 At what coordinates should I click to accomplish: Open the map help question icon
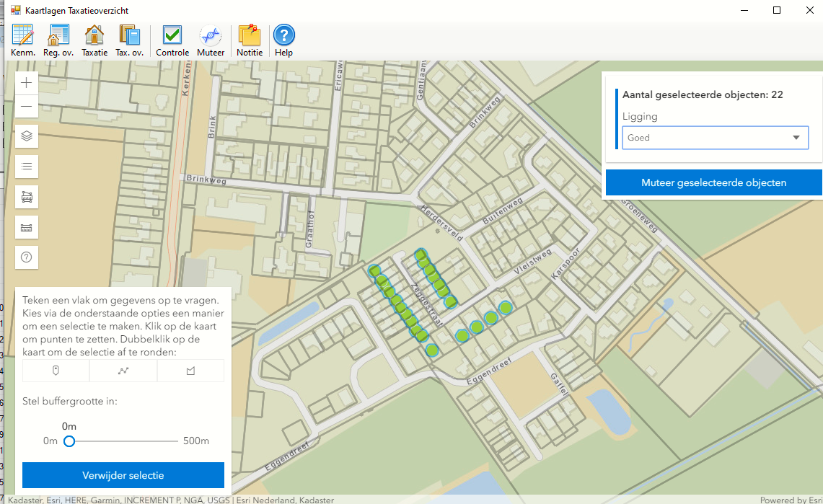pyautogui.click(x=27, y=257)
